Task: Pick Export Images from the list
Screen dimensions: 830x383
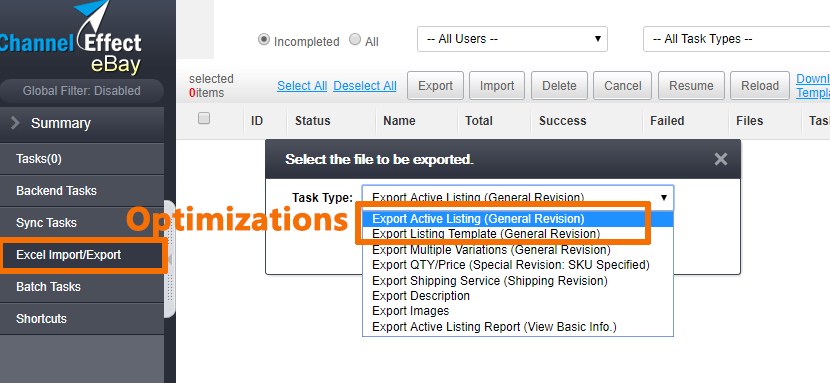Action: [411, 311]
